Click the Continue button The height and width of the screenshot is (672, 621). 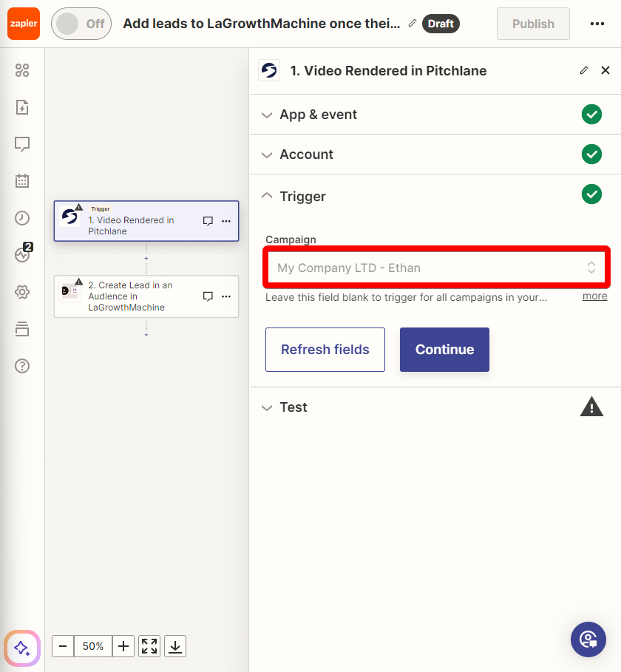(444, 350)
